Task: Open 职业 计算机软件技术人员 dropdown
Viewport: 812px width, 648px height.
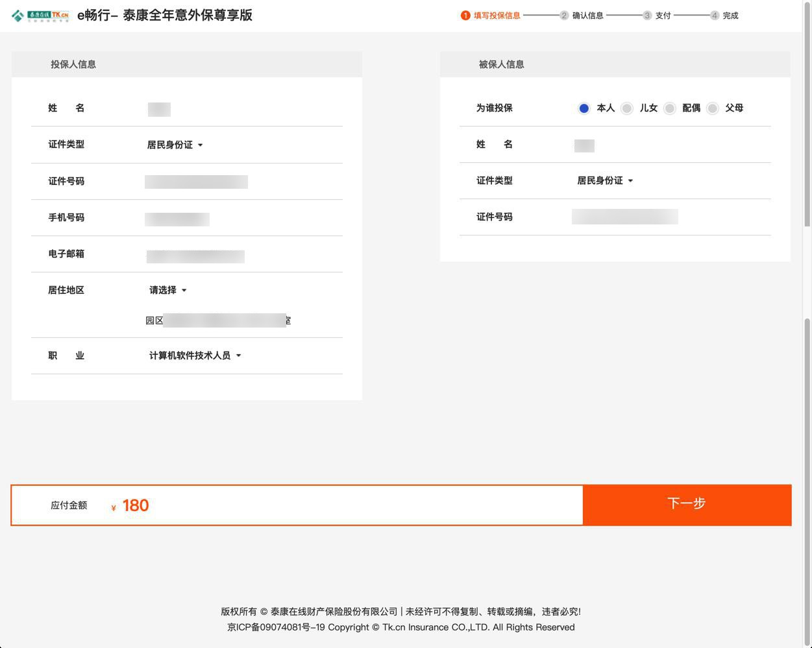Action: (x=195, y=355)
